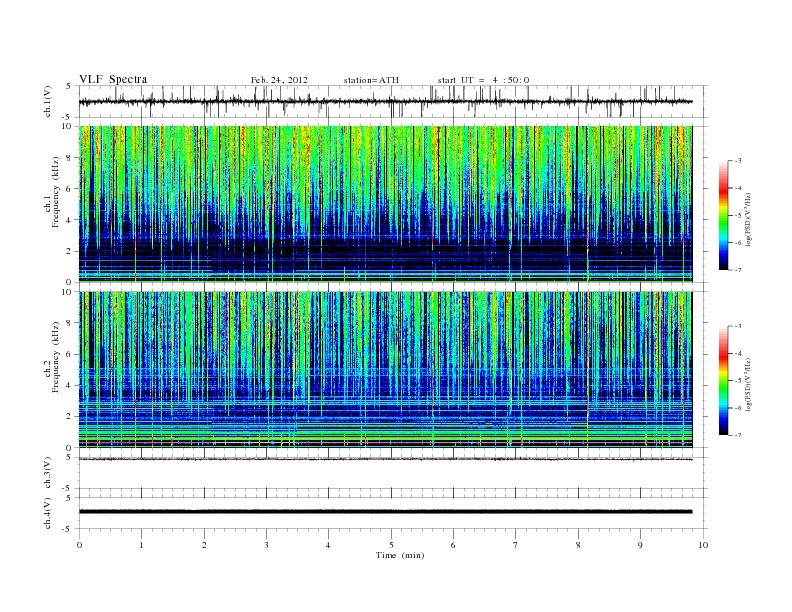Screen dimensions: 792x612
Task: Click the "-7" tick on ch.2 color bar
Action: [737, 435]
